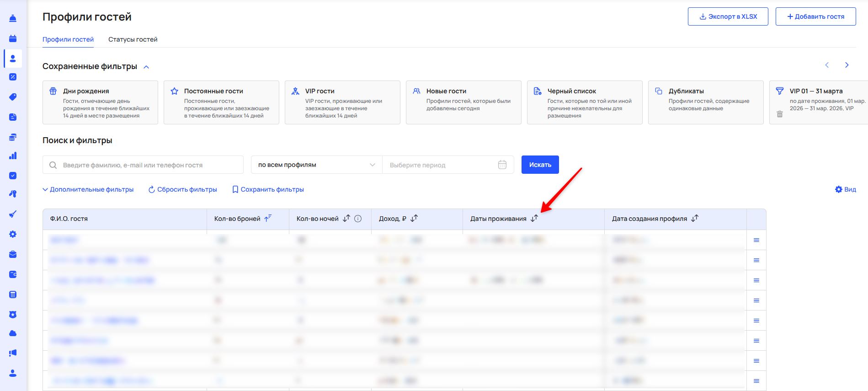The image size is (868, 391).
Task: Collapse the Сохраненные фильтры section
Action: coord(146,67)
